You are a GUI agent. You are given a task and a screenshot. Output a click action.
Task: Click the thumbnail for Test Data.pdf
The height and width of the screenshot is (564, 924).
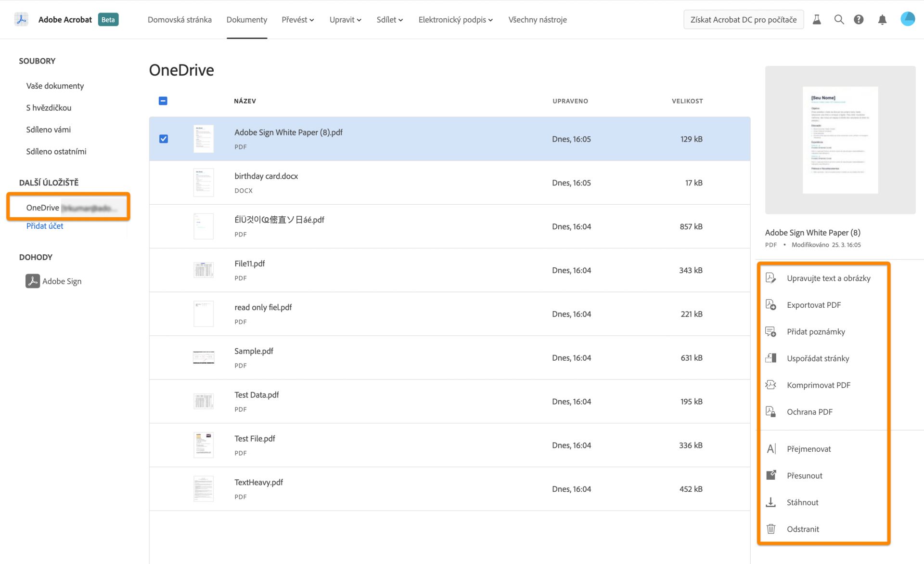pos(204,401)
